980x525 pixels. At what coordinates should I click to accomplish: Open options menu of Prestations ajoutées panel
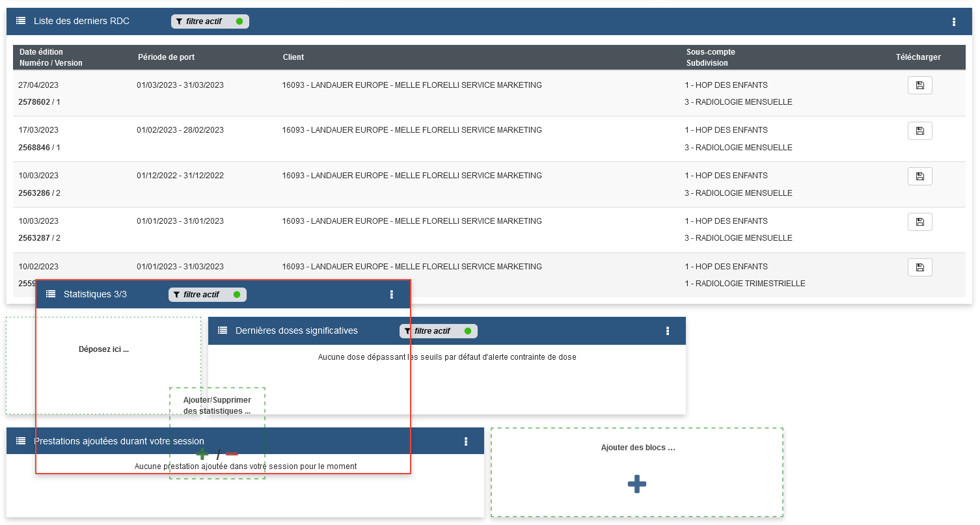(x=466, y=442)
